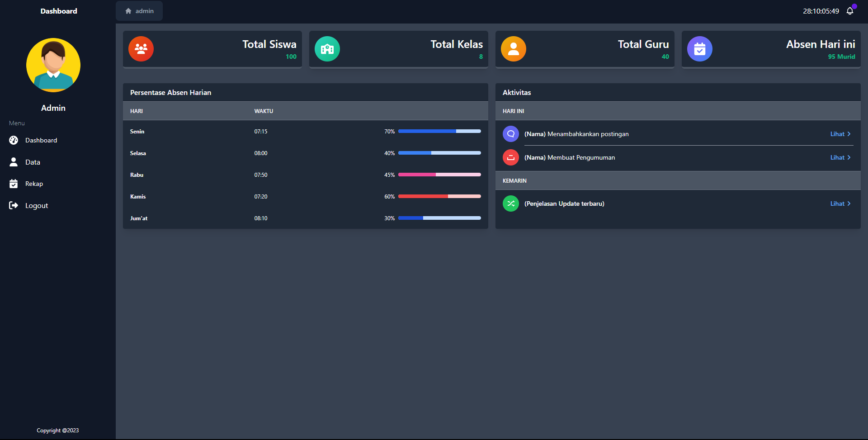The height and width of the screenshot is (440, 868).
Task: Click the purple Absen Hari ini calendar icon
Action: click(700, 49)
